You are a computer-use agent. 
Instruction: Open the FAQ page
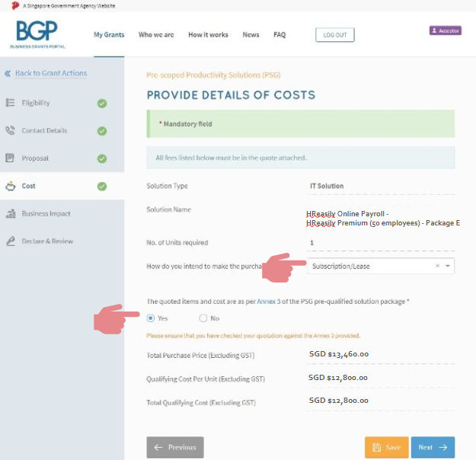coord(280,35)
